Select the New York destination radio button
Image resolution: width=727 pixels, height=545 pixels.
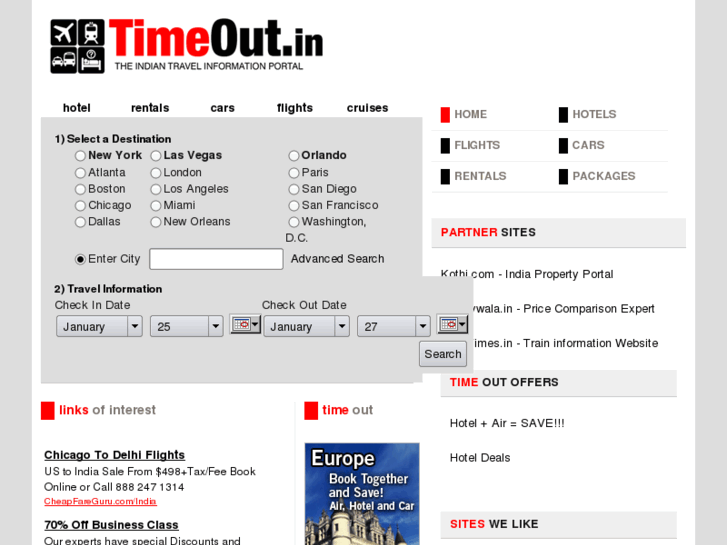(x=80, y=156)
